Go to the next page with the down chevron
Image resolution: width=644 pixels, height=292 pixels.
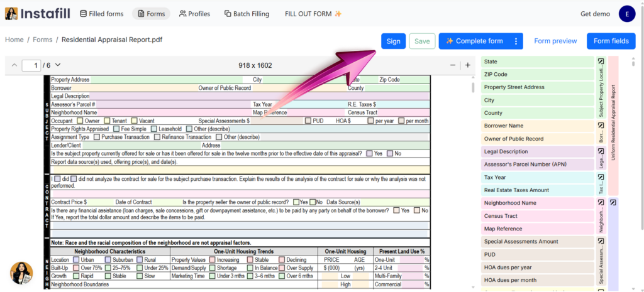[57, 65]
